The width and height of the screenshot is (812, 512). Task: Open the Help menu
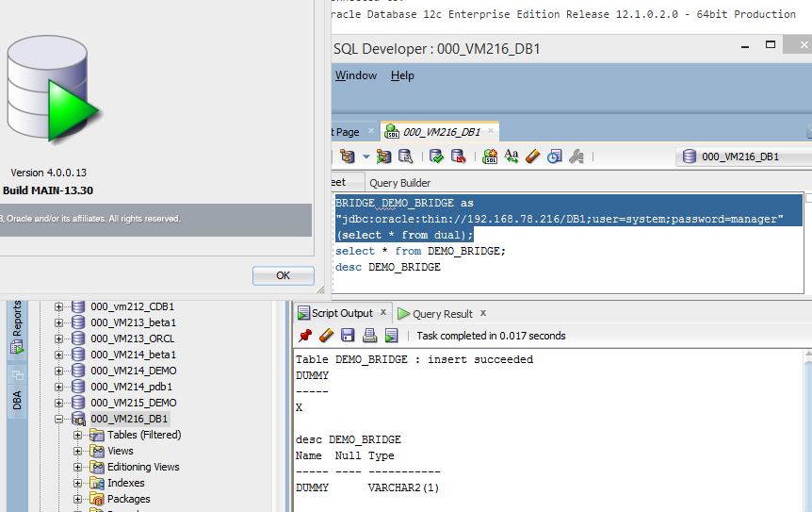point(402,75)
